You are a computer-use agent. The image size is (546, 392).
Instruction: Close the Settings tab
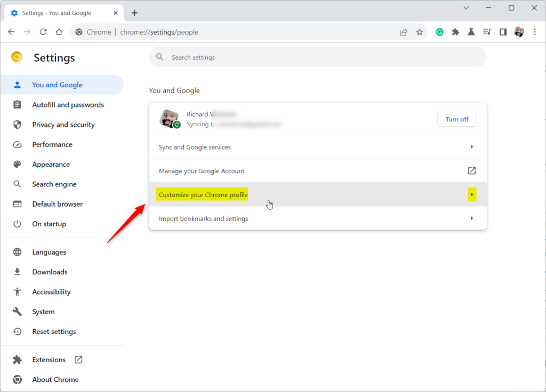click(x=116, y=13)
